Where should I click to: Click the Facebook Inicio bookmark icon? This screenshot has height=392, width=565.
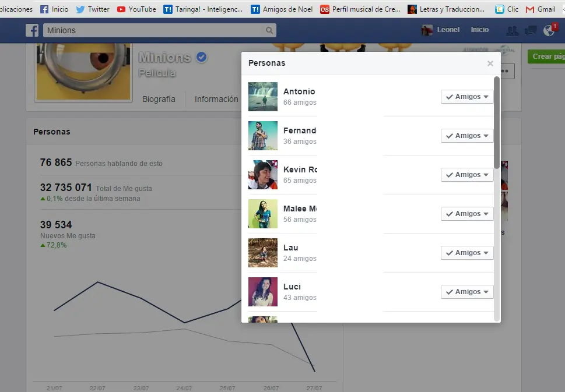(44, 9)
